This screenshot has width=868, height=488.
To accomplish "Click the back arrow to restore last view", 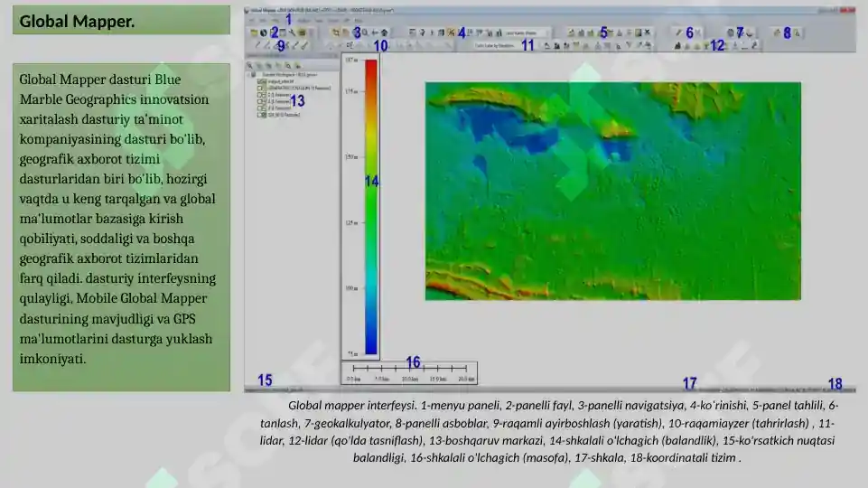I will coord(375,33).
